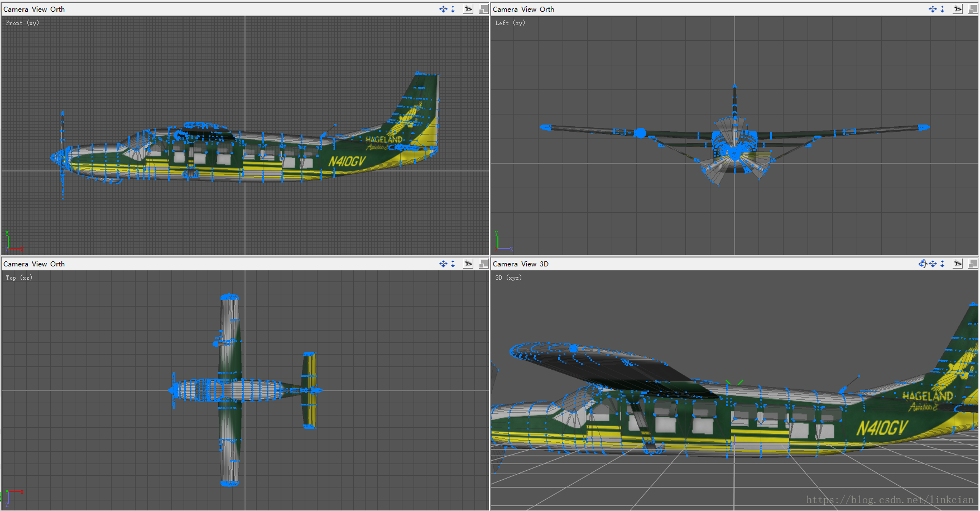Open the View menu of the Front viewport

(40, 9)
